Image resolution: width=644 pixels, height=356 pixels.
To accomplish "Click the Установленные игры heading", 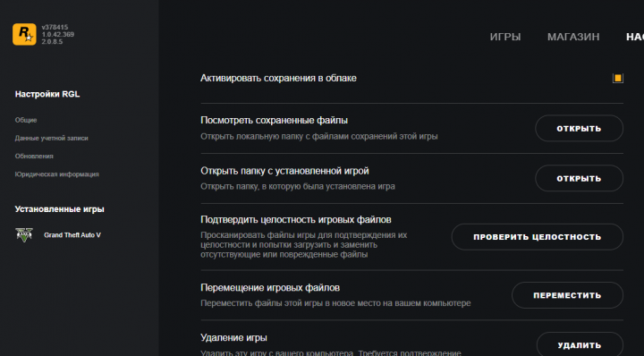I will point(60,209).
